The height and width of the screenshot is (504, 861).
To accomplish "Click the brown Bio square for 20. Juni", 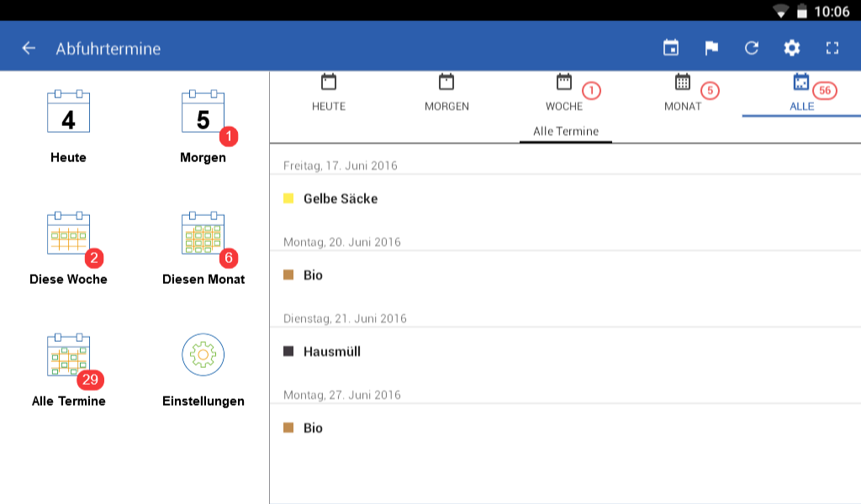I will (288, 275).
